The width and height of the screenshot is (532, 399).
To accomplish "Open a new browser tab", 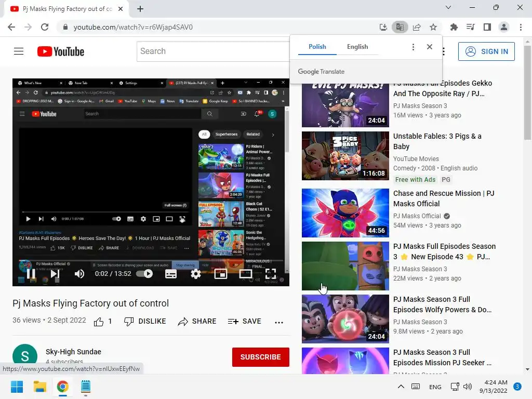I will (x=140, y=9).
